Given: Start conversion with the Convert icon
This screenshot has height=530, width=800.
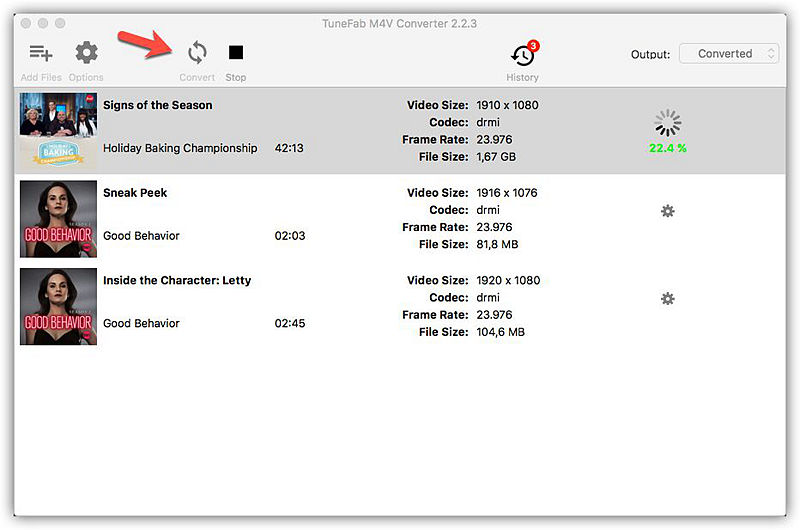Looking at the screenshot, I should (x=197, y=53).
